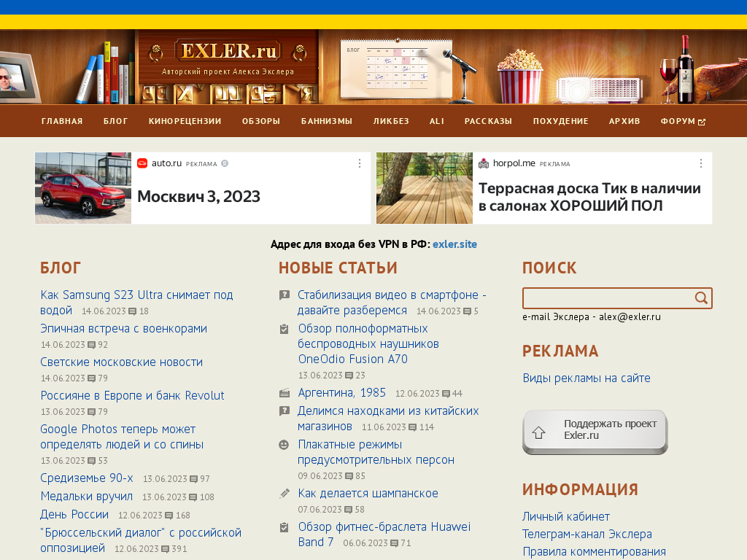Open Как делается шампанское article
747x560 pixels.
368,494
